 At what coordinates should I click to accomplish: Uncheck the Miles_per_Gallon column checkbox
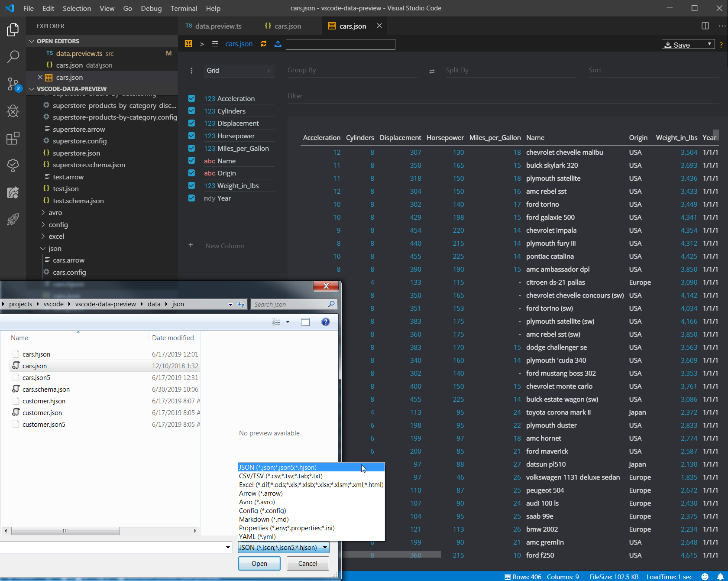[x=191, y=148]
